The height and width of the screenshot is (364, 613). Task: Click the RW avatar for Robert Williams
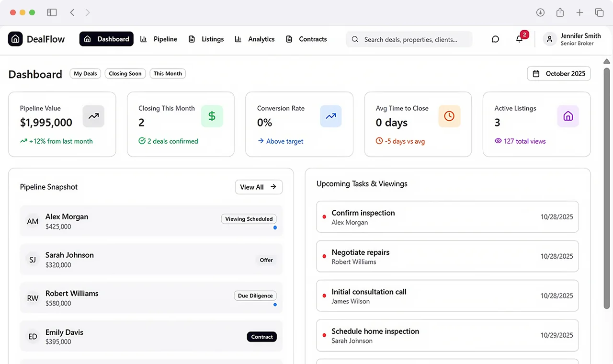pyautogui.click(x=33, y=298)
